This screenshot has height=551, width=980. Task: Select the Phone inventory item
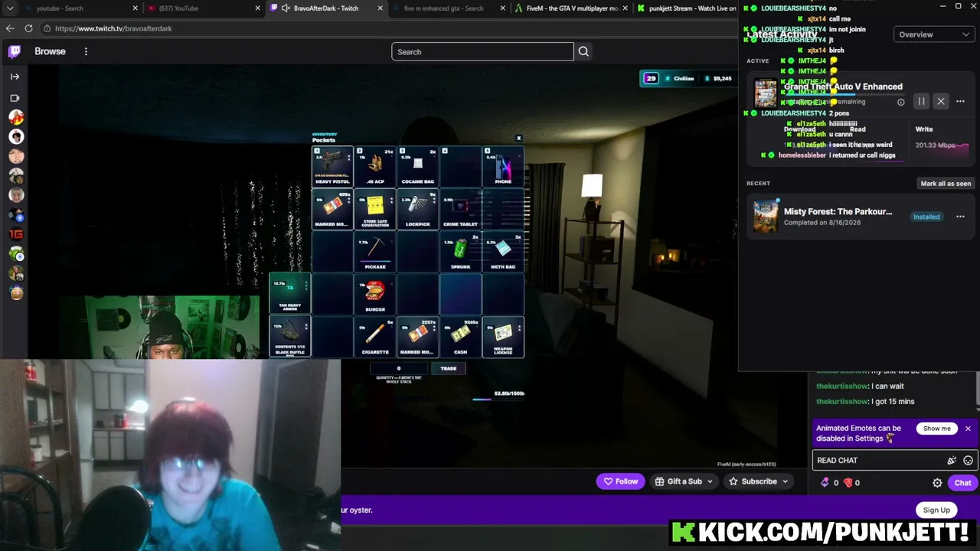click(x=503, y=166)
